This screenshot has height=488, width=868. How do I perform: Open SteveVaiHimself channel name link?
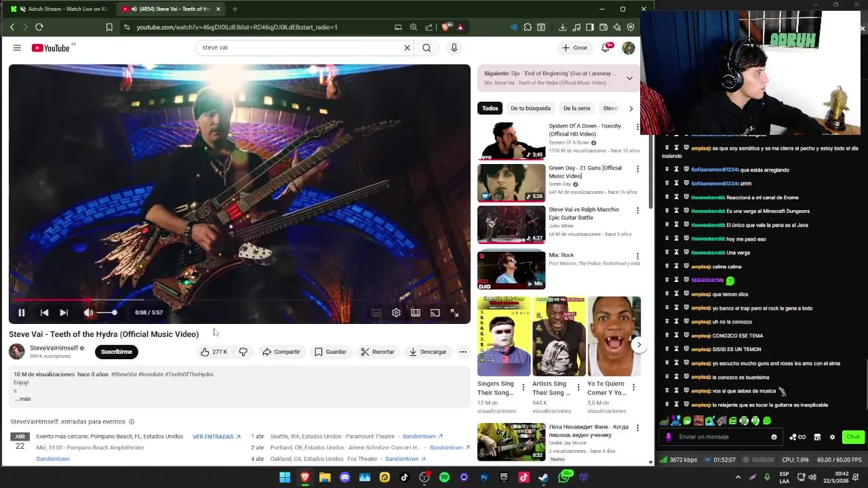pyautogui.click(x=54, y=348)
